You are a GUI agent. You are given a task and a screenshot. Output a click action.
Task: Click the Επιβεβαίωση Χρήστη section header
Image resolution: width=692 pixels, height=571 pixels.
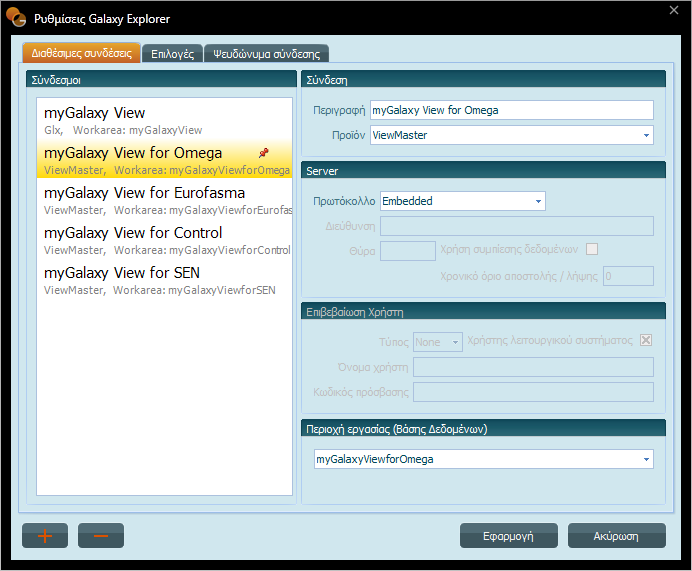pos(483,312)
